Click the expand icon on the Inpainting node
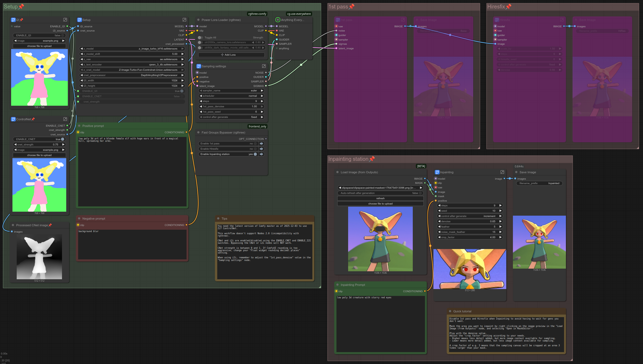 [x=502, y=172]
